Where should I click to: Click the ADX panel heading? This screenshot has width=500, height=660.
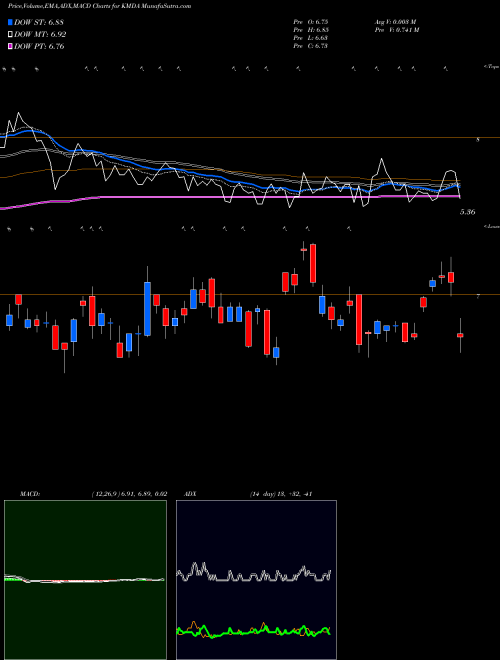tap(190, 494)
